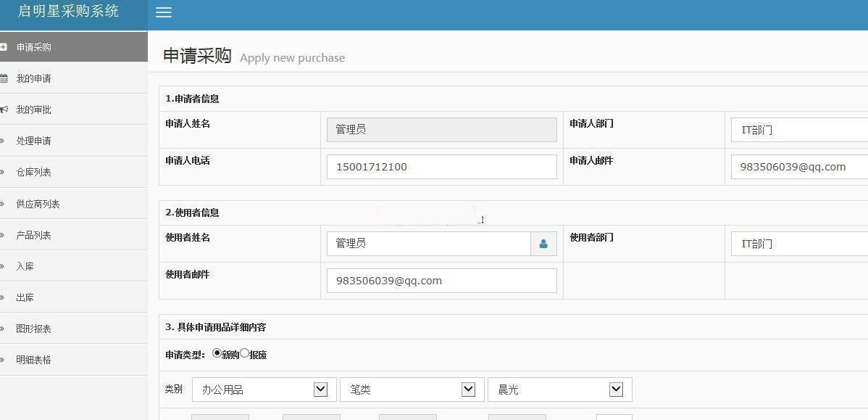Viewport: 868px width, 420px height.
Task: Open 供应商列表 sidebar menu item
Action: point(38,204)
